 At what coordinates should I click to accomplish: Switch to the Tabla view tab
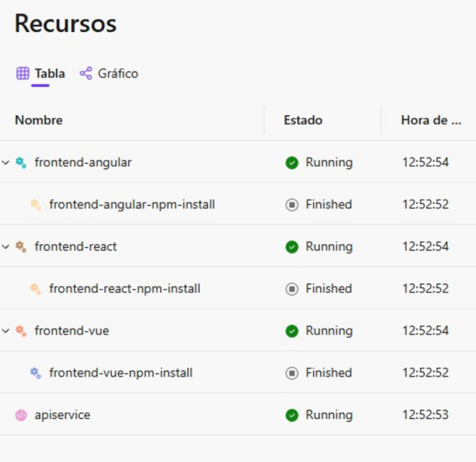point(40,74)
